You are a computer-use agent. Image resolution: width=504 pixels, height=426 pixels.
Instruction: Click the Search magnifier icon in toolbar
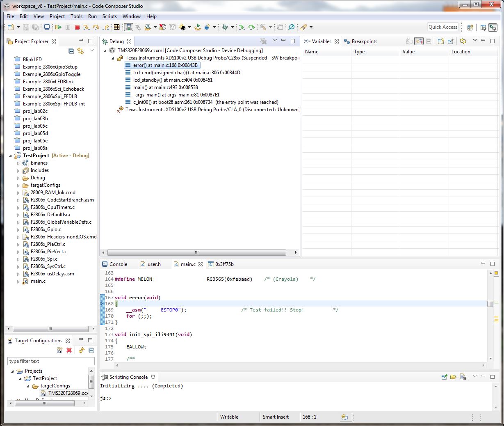pos(292,27)
